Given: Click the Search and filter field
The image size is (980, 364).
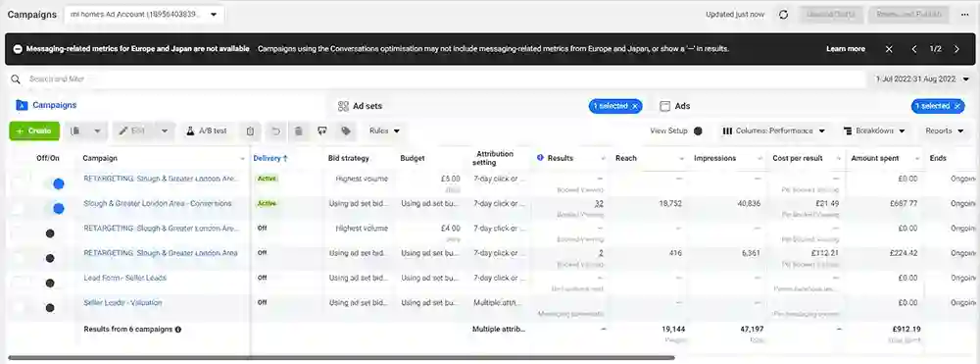Looking at the screenshot, I should click(437, 79).
